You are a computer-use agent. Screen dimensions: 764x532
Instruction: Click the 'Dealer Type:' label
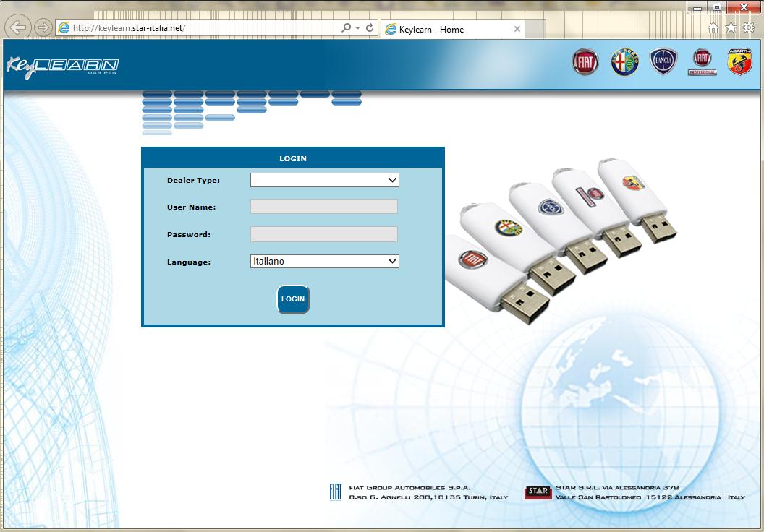click(193, 181)
